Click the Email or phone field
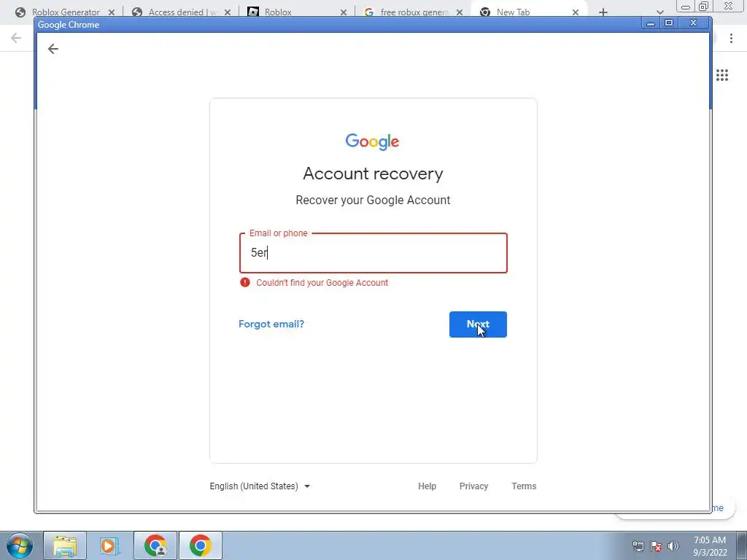 click(x=373, y=253)
